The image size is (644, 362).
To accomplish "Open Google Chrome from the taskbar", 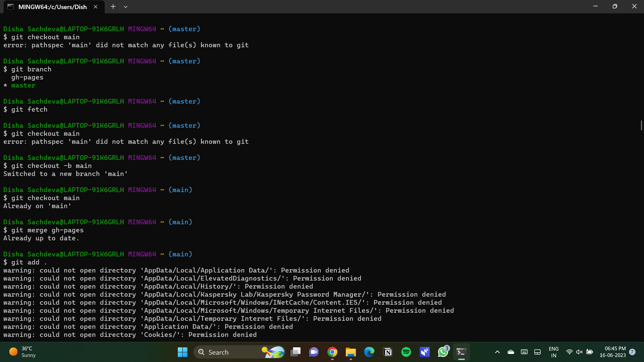I will pyautogui.click(x=332, y=352).
